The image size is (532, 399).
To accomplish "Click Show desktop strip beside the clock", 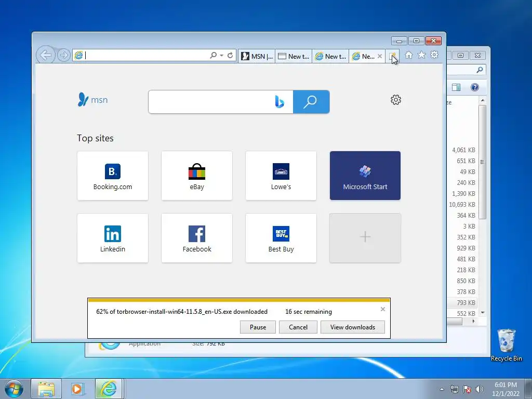I will pos(528,389).
